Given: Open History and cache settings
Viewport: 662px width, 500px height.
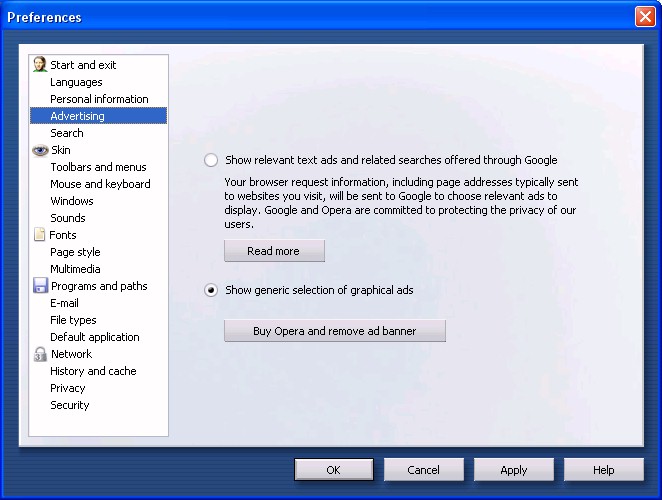Looking at the screenshot, I should [93, 371].
